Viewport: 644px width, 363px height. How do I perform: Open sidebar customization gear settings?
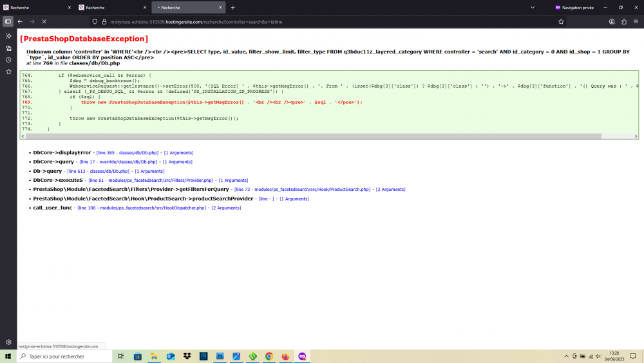pos(8,342)
